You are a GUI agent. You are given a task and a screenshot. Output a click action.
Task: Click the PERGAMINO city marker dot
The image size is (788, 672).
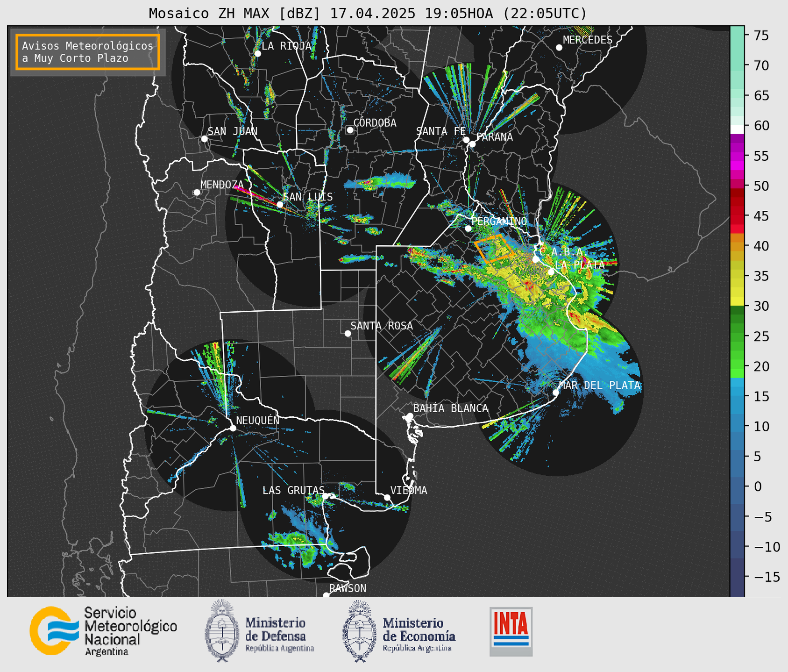click(x=469, y=229)
